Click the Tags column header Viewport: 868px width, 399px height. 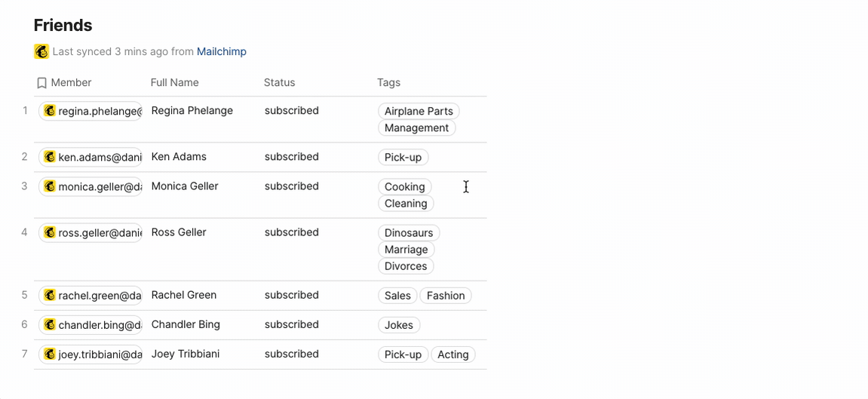tap(388, 82)
